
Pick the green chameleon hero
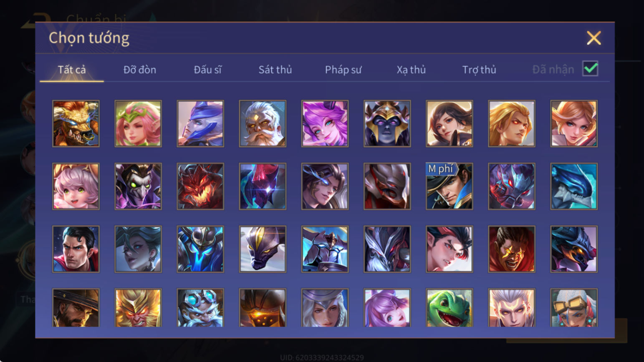pyautogui.click(x=449, y=308)
